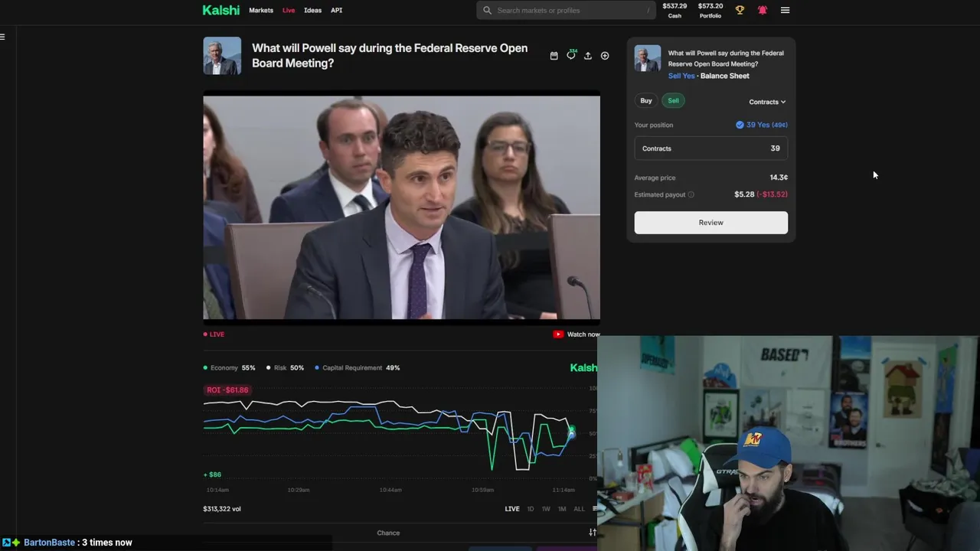This screenshot has height=551, width=980.
Task: Click the 39 Yes position link
Action: click(762, 125)
